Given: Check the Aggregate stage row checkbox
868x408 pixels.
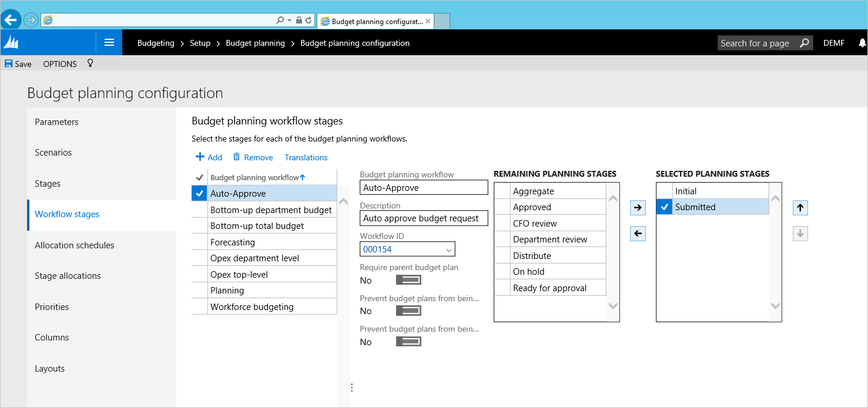Looking at the screenshot, I should coord(502,191).
